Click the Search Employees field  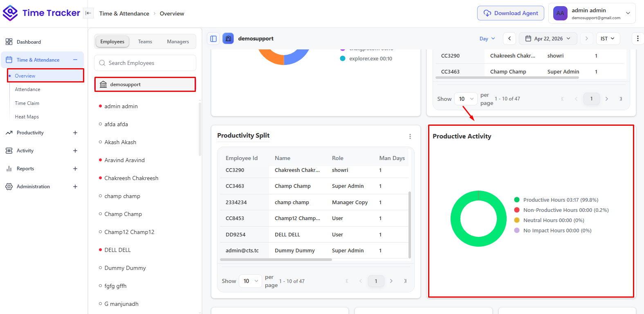tap(145, 63)
